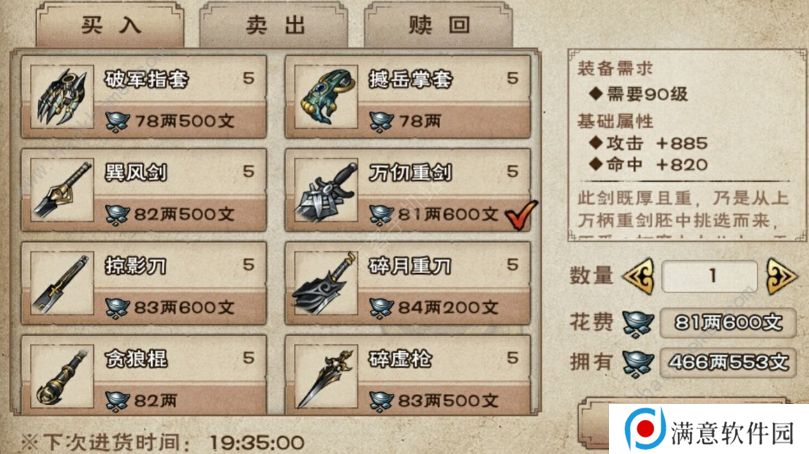The height and width of the screenshot is (454, 809).
Task: Select the 贪狼棍 staff icon
Action: coord(62,376)
